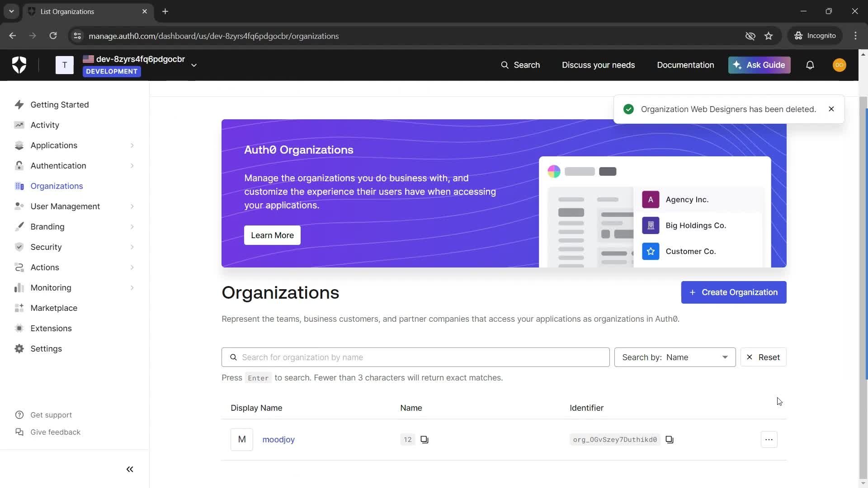Select the Identifier column header
Image resolution: width=868 pixels, height=488 pixels.
click(x=586, y=408)
